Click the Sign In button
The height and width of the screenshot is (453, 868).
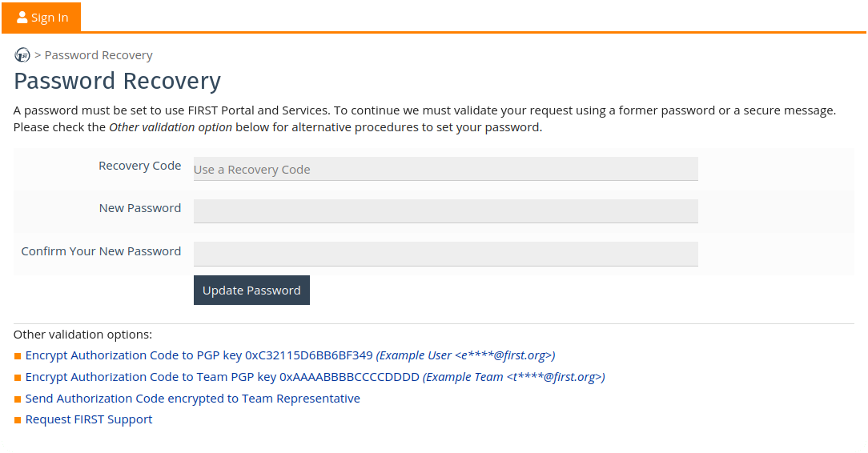coord(42,17)
